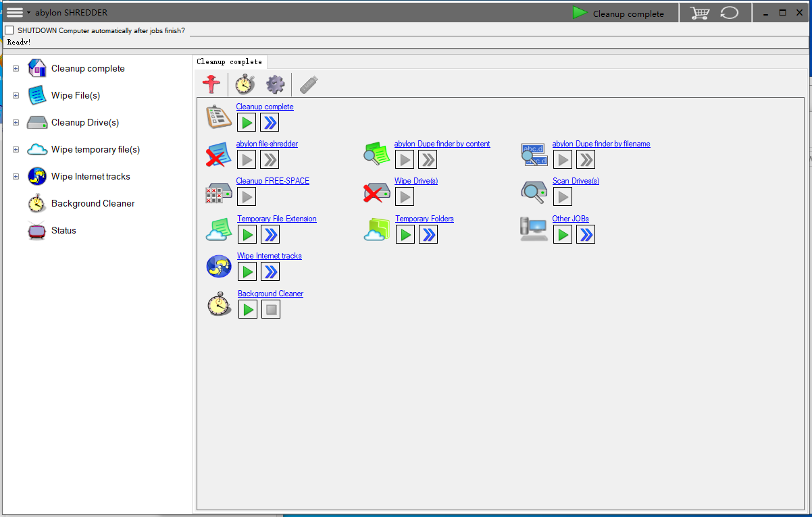
Task: Start Other JOBs with its green play button
Action: [x=563, y=234]
